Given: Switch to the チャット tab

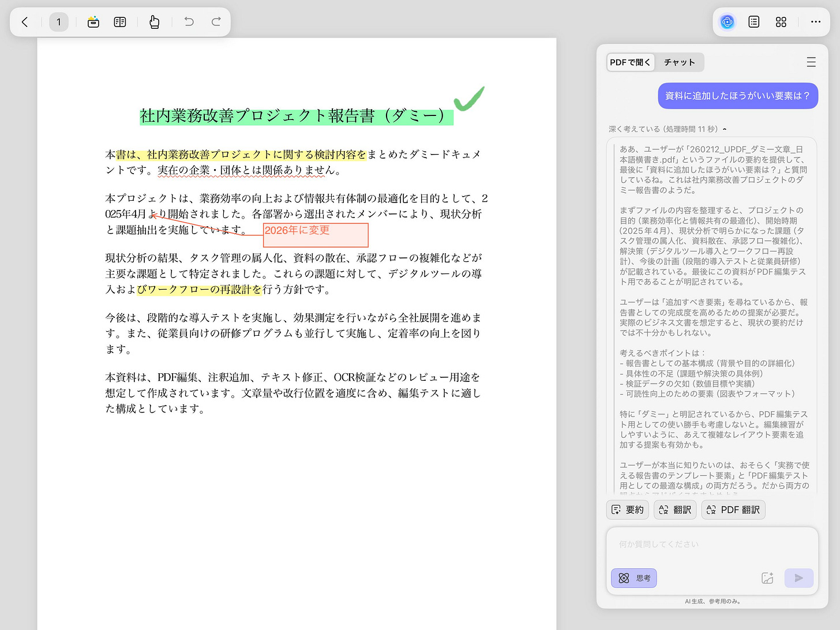Looking at the screenshot, I should 679,62.
